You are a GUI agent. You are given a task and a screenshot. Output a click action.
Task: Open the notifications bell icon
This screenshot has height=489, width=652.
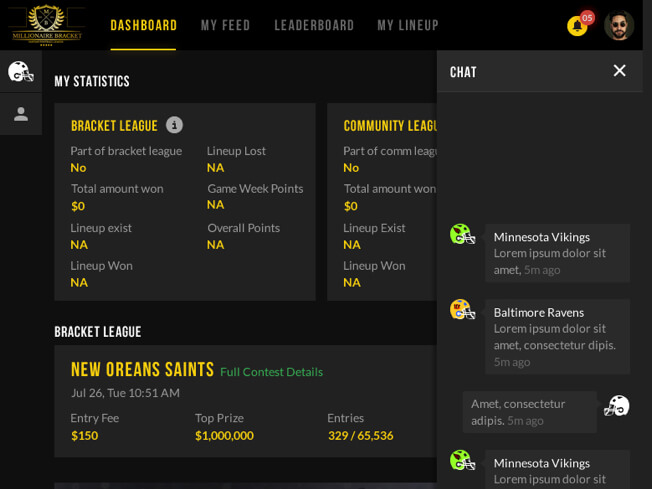click(x=577, y=26)
